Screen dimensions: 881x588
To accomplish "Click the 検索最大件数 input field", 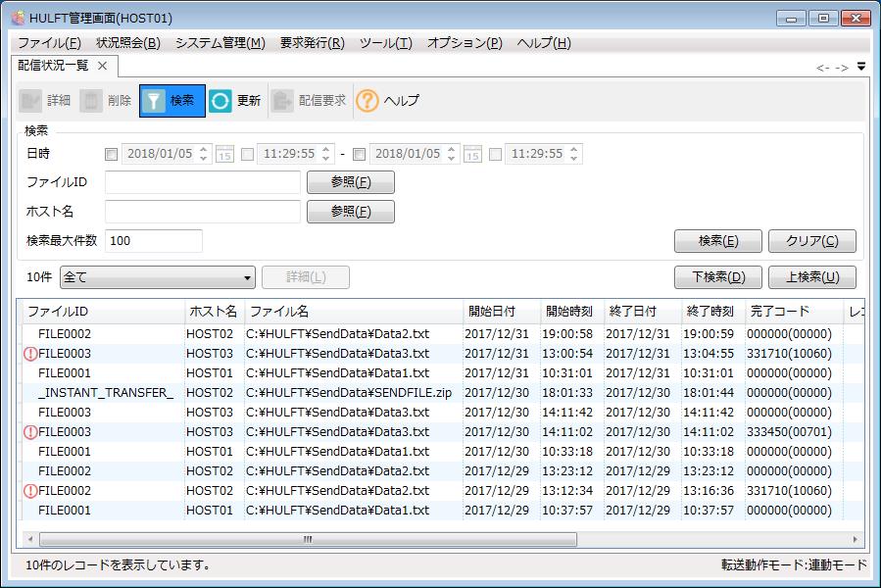I will [x=154, y=241].
